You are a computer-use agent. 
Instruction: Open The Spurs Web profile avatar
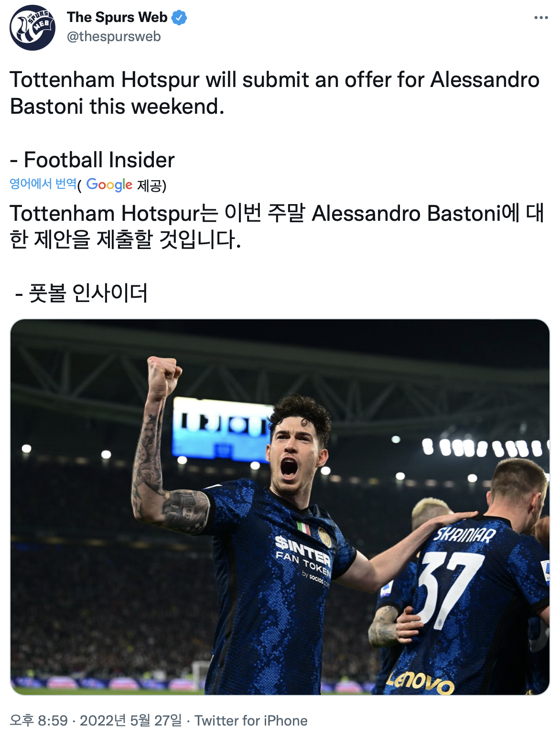pos(32,27)
